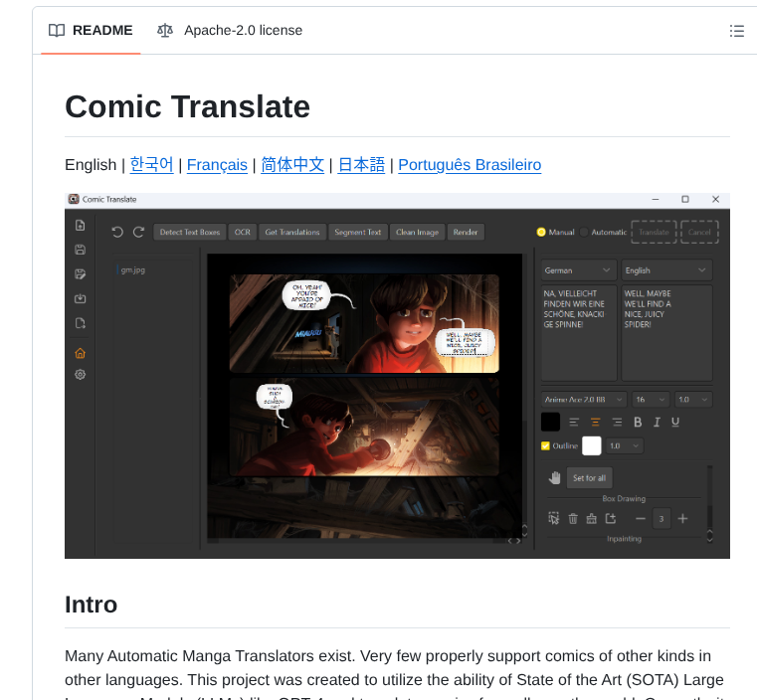Screen dimensions: 757x700
Task: Open the Anime Ace 2.0 BB font dropdown
Action: [x=584, y=400]
